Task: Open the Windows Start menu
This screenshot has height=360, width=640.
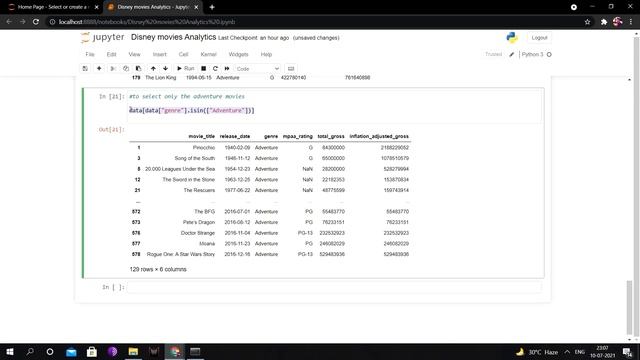Action: coord(10,351)
